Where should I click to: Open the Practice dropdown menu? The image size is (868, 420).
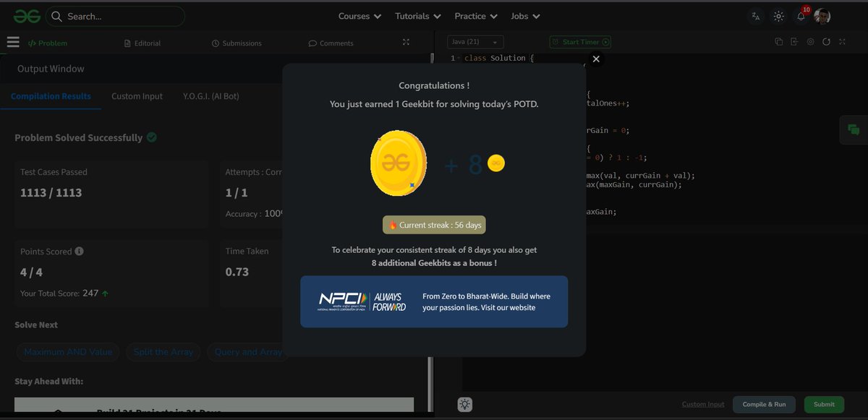pos(476,16)
